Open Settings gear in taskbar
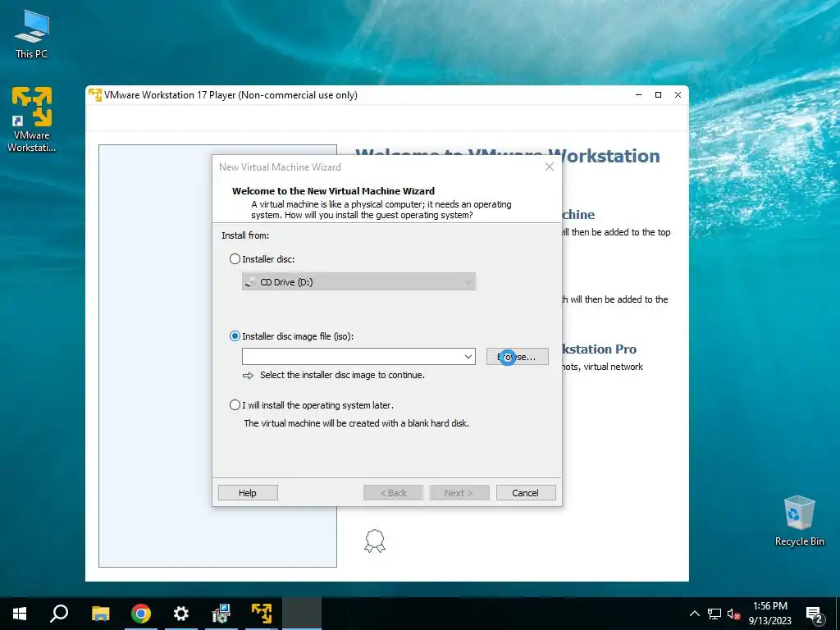 click(x=181, y=614)
